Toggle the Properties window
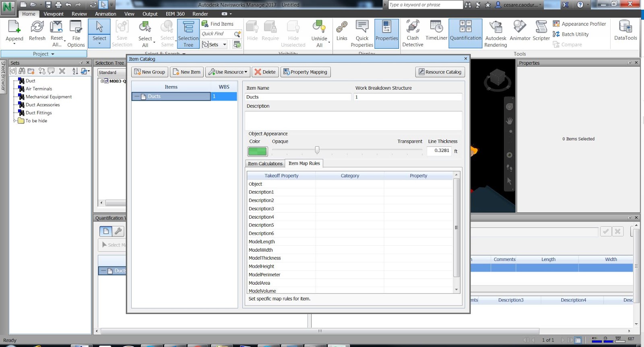The height and width of the screenshot is (347, 644). (386, 34)
